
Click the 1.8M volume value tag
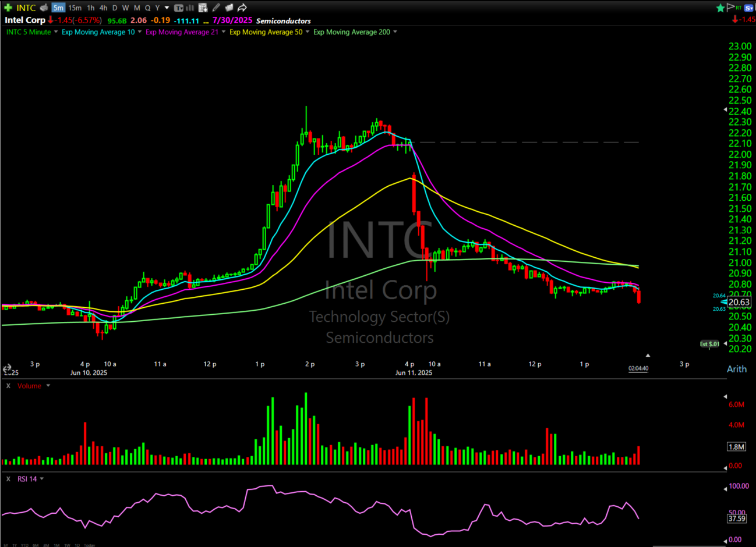(x=737, y=447)
